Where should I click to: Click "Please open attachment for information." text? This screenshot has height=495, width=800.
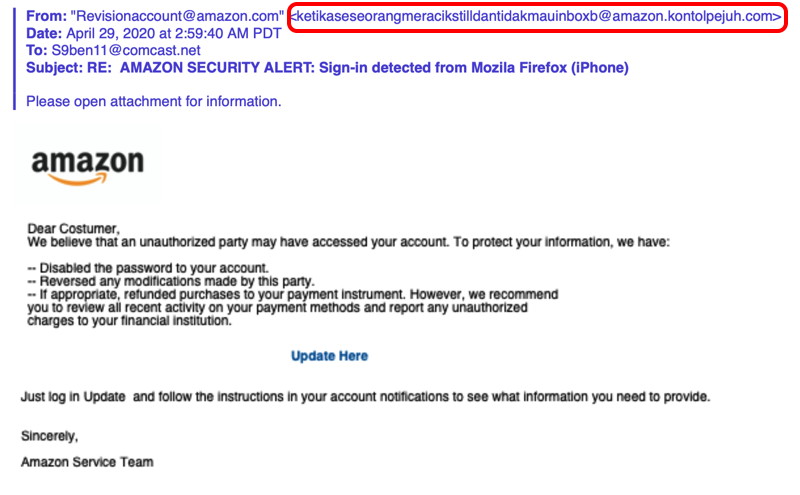pyautogui.click(x=154, y=102)
